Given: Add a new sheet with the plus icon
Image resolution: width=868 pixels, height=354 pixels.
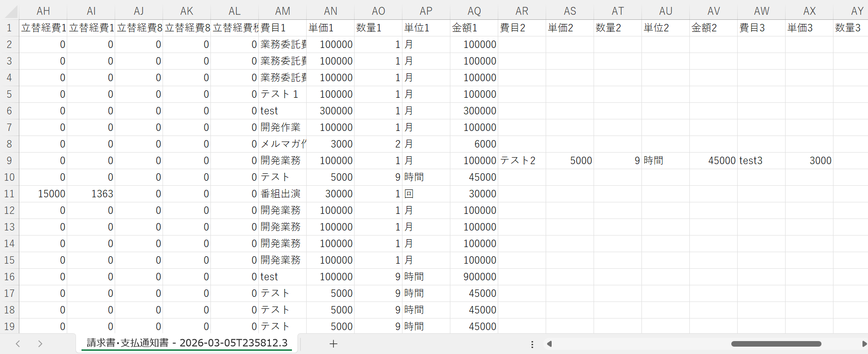Looking at the screenshot, I should pyautogui.click(x=333, y=344).
